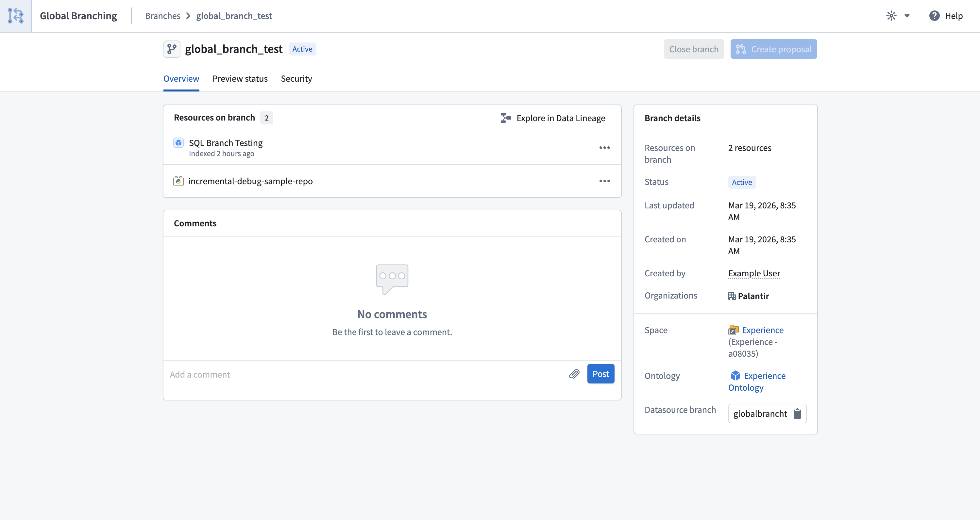Click the Global Branching app logo

coord(15,16)
